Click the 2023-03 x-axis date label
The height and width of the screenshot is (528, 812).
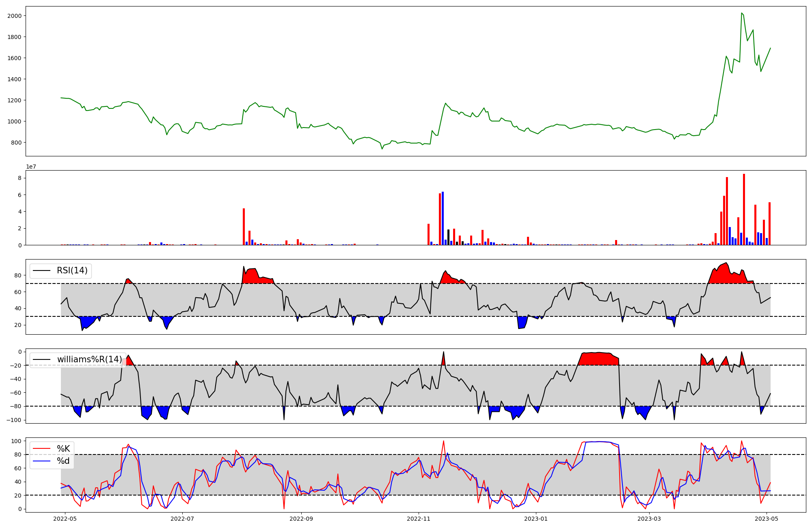649,519
